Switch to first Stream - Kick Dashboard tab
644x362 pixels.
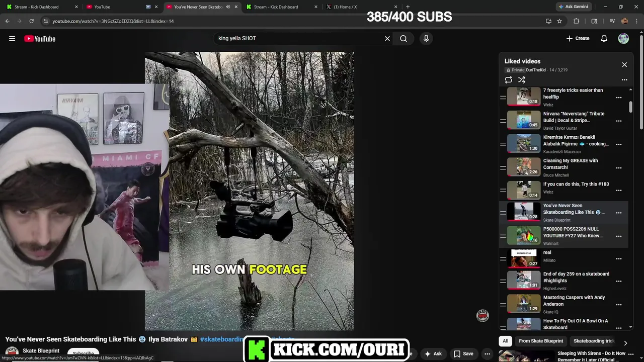tap(41, 7)
